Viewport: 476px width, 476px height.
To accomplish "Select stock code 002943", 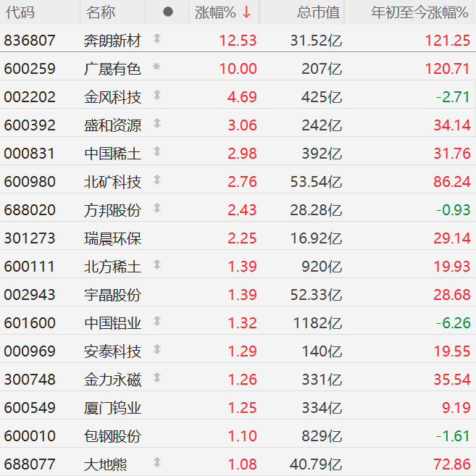I will point(30,294).
